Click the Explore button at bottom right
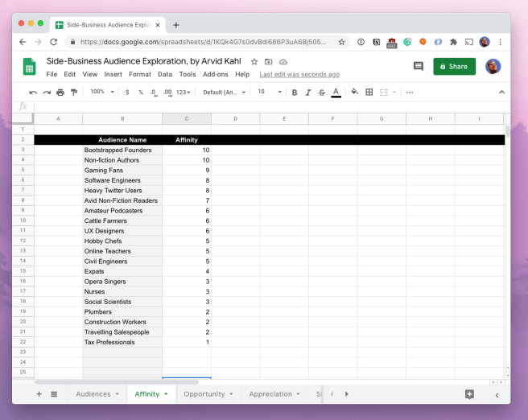Screen dimensions: 528x420 469,394
